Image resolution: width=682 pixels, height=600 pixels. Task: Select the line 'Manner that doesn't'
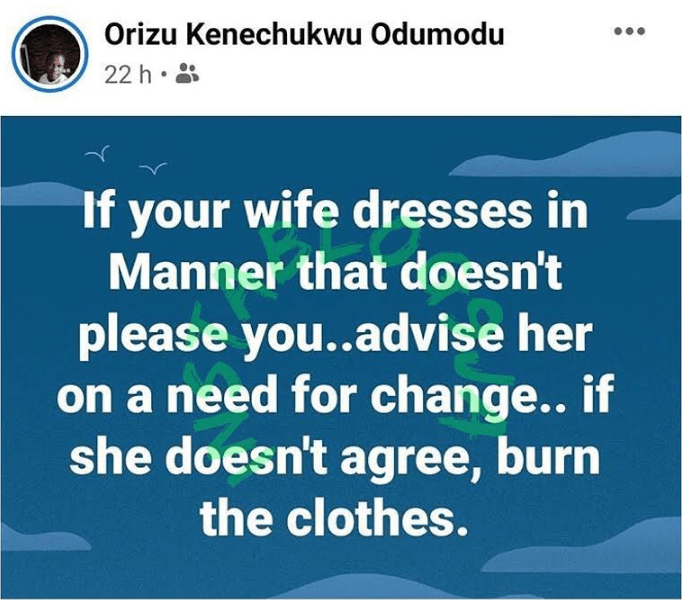pos(335,273)
